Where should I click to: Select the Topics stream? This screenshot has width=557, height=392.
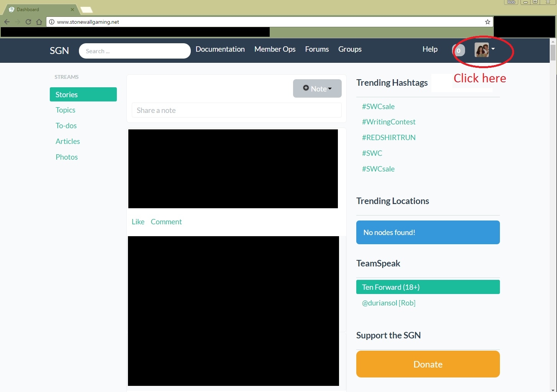click(66, 110)
